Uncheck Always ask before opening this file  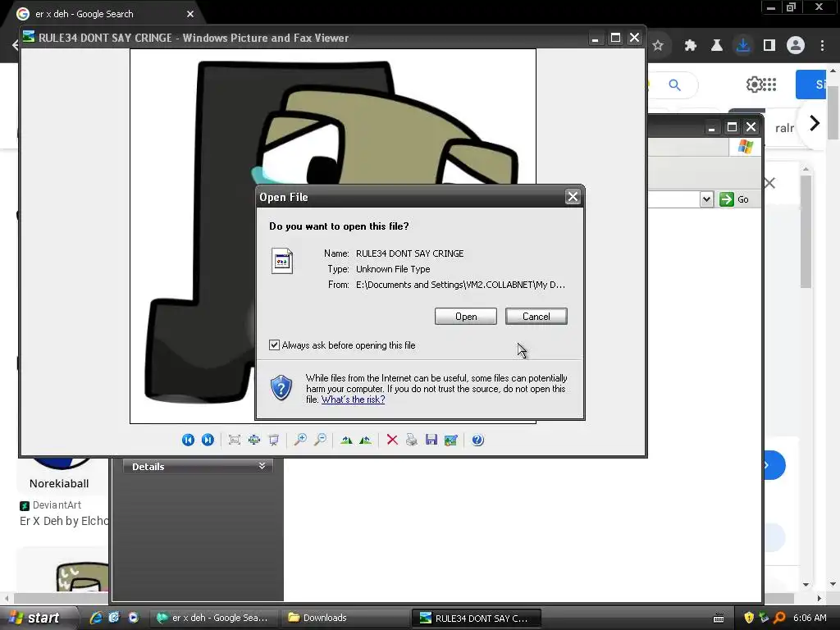pos(274,345)
